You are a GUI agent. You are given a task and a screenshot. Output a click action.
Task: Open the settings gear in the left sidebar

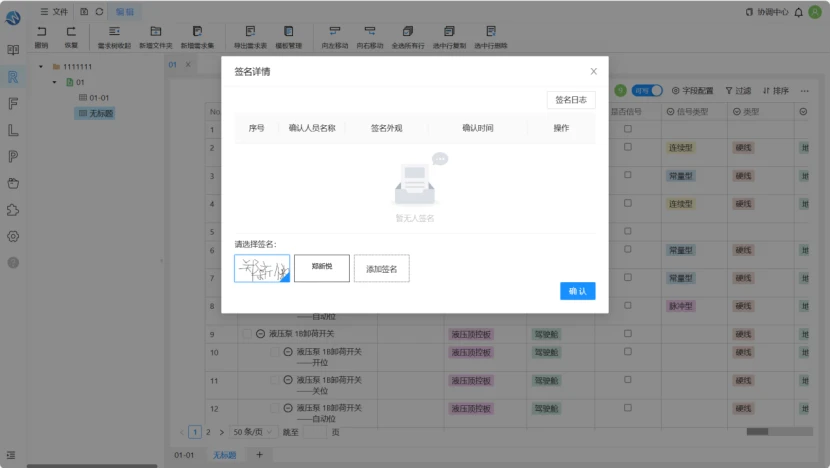(13, 236)
